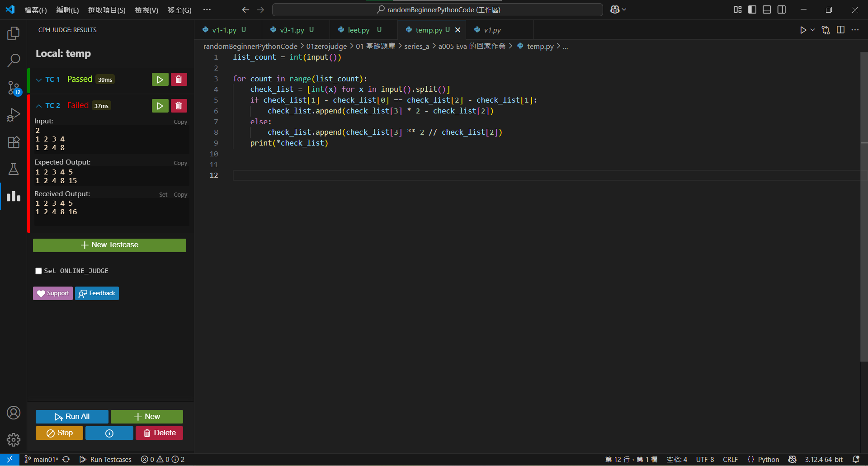Viewport: 868px width, 466px height.
Task: Toggle the bottom panel layout button
Action: (767, 9)
